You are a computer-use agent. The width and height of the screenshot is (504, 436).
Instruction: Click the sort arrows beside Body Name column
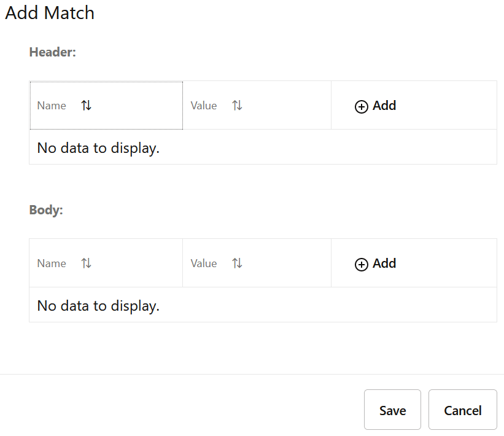click(x=86, y=263)
